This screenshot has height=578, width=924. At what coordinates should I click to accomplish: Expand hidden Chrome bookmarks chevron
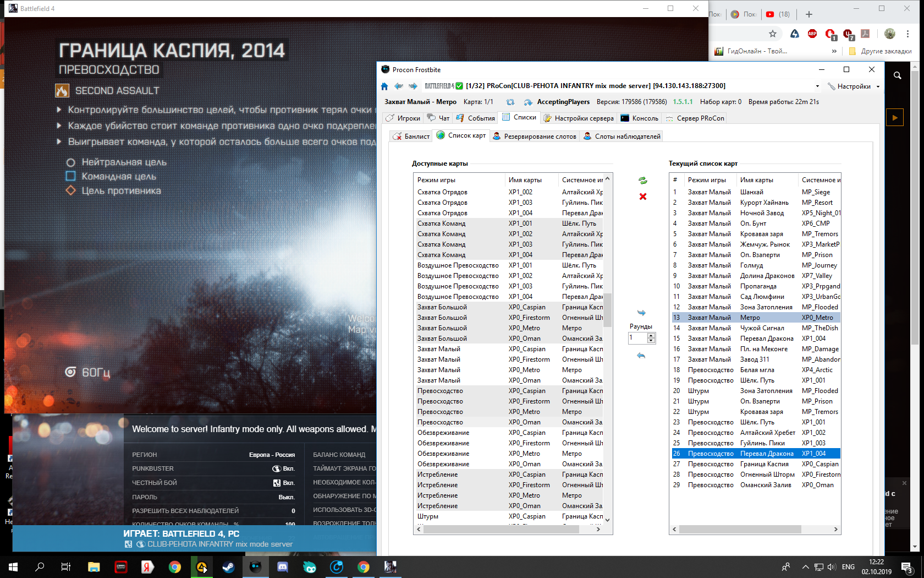(834, 51)
